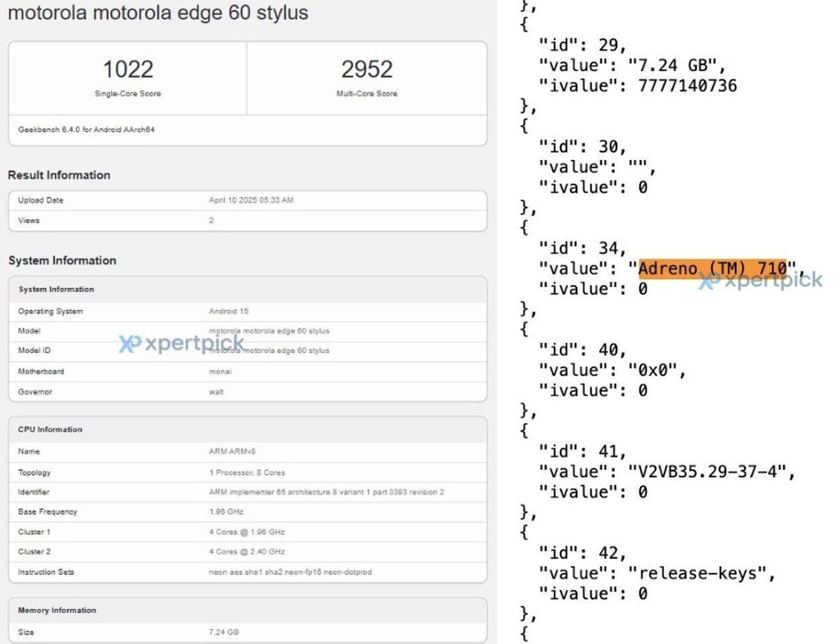
Task: Select the CPU Name value ARM ARMv8
Action: pos(232,452)
